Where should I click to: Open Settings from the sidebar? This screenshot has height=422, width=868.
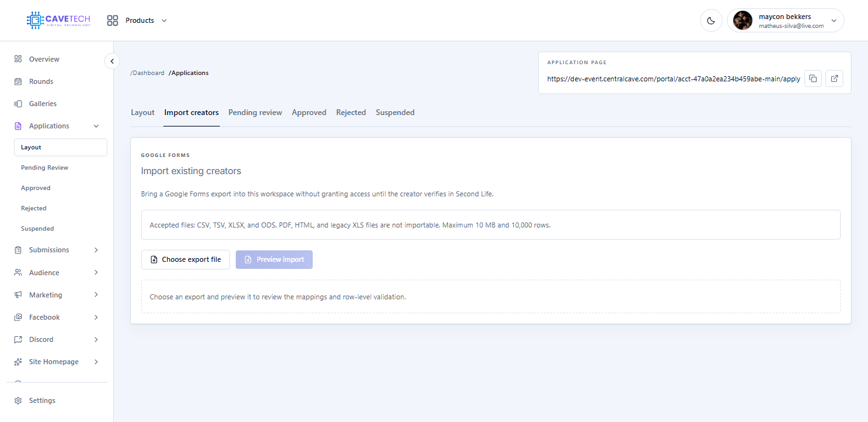(42, 400)
